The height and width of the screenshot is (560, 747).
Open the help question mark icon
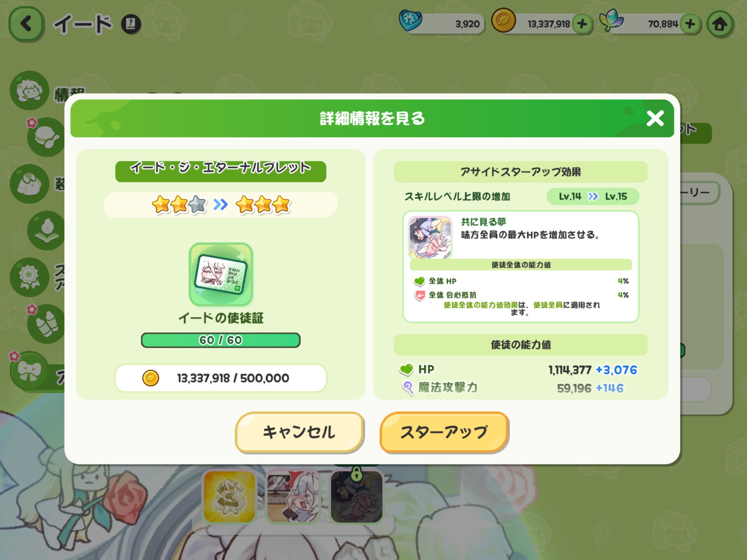131,24
